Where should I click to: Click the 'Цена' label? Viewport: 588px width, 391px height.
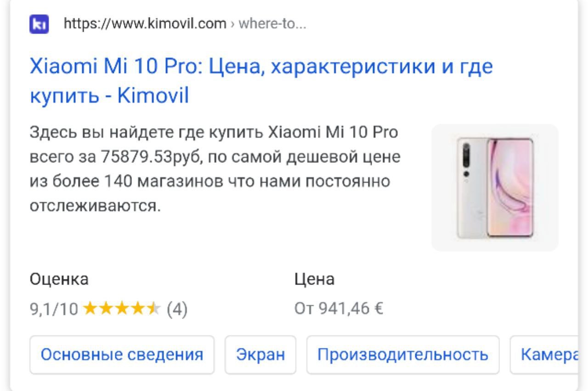pyautogui.click(x=314, y=279)
